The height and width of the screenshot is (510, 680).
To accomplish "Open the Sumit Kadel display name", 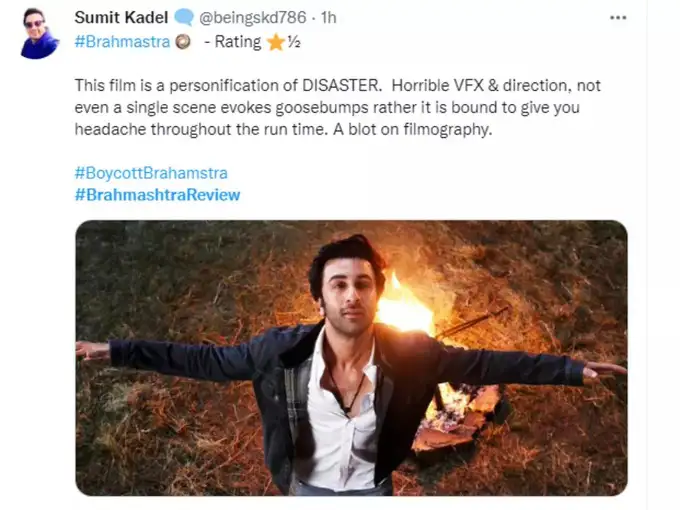I will coord(121,18).
